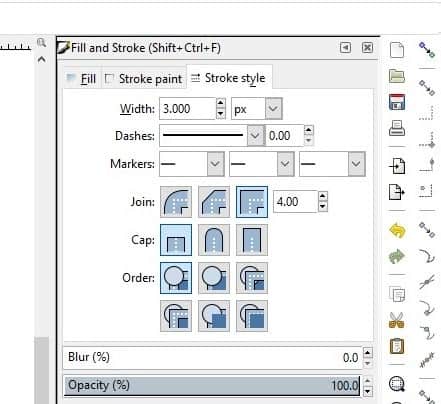This screenshot has height=404, width=441.
Task: Toggle snap to bounding box corners
Action: click(427, 141)
